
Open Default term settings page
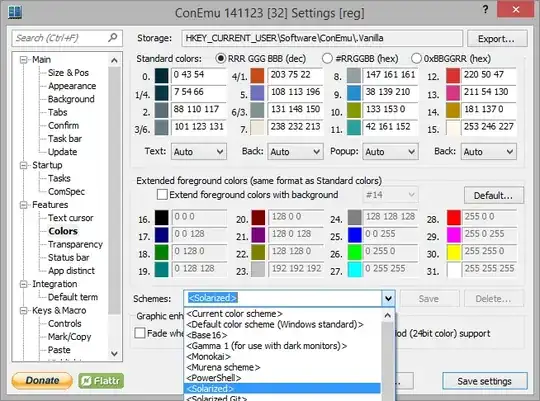(73, 297)
